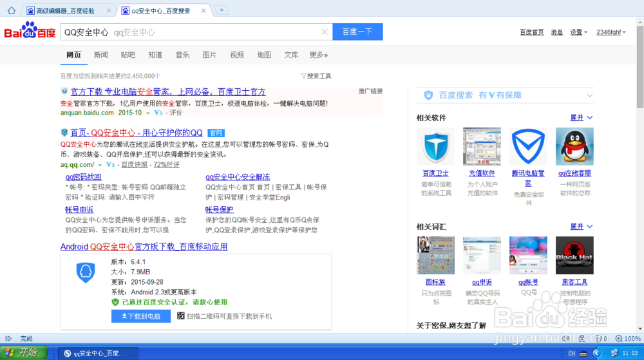Select the 新闻 tab
This screenshot has height=360, width=644.
100,55
